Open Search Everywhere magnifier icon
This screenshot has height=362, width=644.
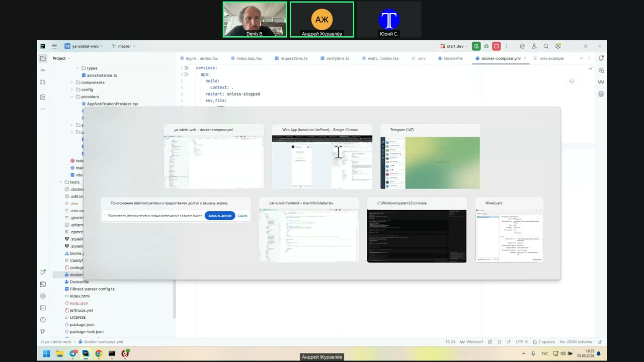pyautogui.click(x=546, y=46)
